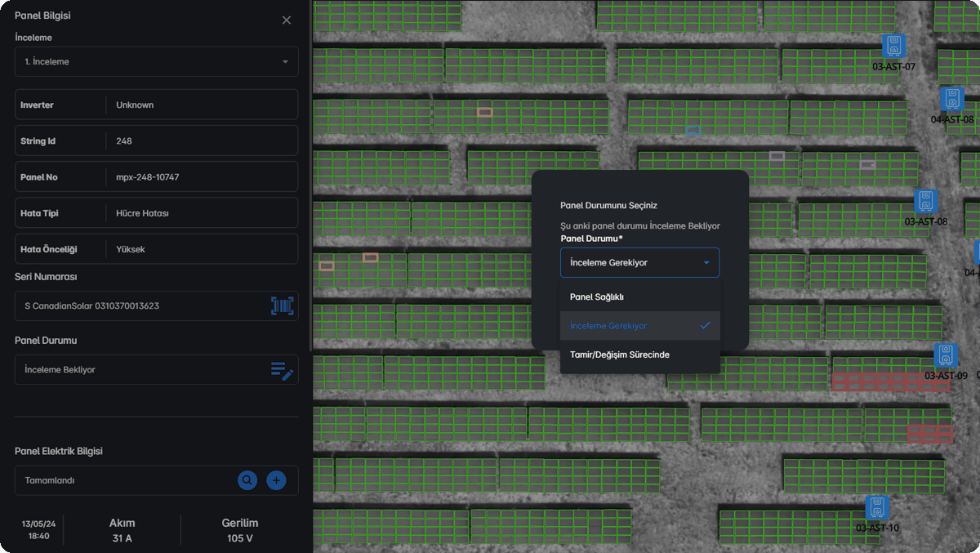Viewport: 980px width, 553px height.
Task: Click the Tamamlandı electrical info field
Action: [122, 480]
